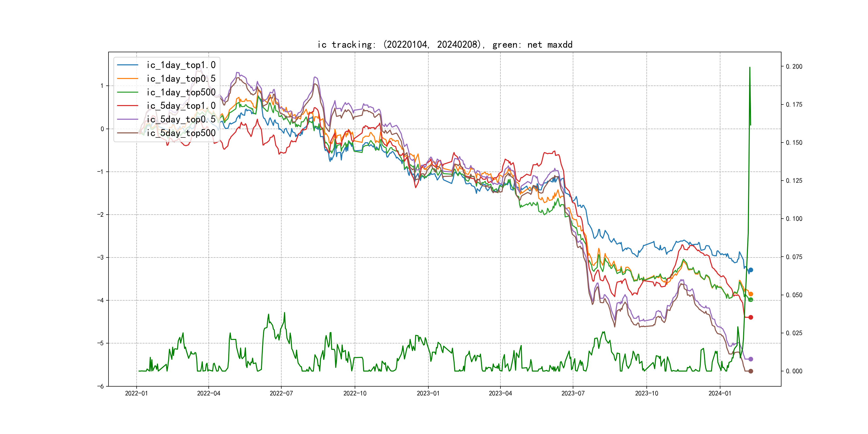The image size is (868, 434).
Task: Click the blue line swatch in legend
Action: point(128,65)
